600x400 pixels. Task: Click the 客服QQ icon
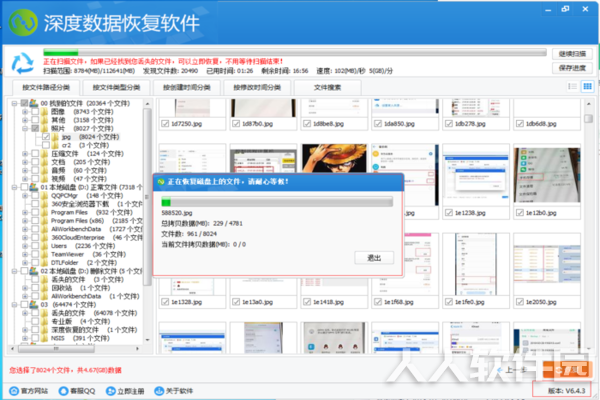64,391
